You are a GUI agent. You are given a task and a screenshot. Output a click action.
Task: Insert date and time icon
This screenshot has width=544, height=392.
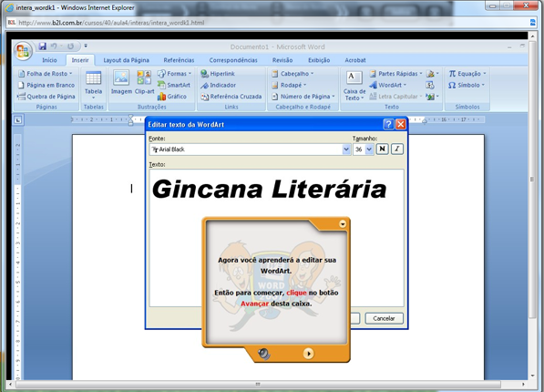pos(430,85)
